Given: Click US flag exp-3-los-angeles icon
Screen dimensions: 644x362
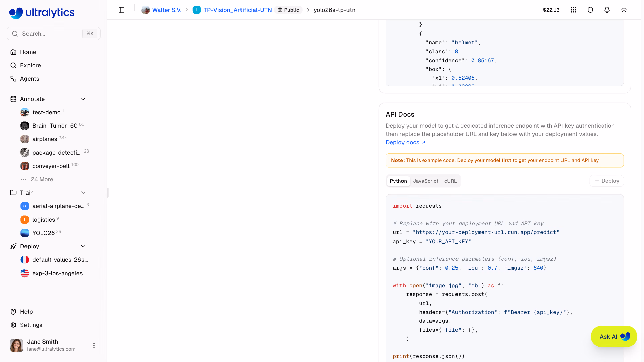Looking at the screenshot, I should pos(25,273).
